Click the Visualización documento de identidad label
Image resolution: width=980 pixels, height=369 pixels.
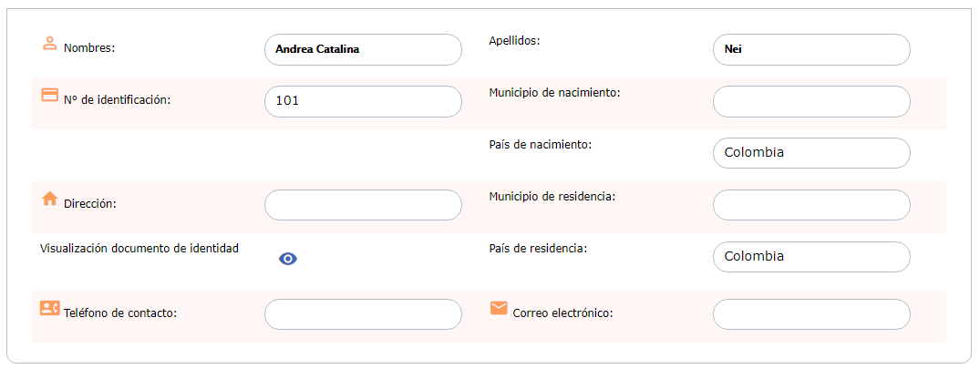coord(139,249)
